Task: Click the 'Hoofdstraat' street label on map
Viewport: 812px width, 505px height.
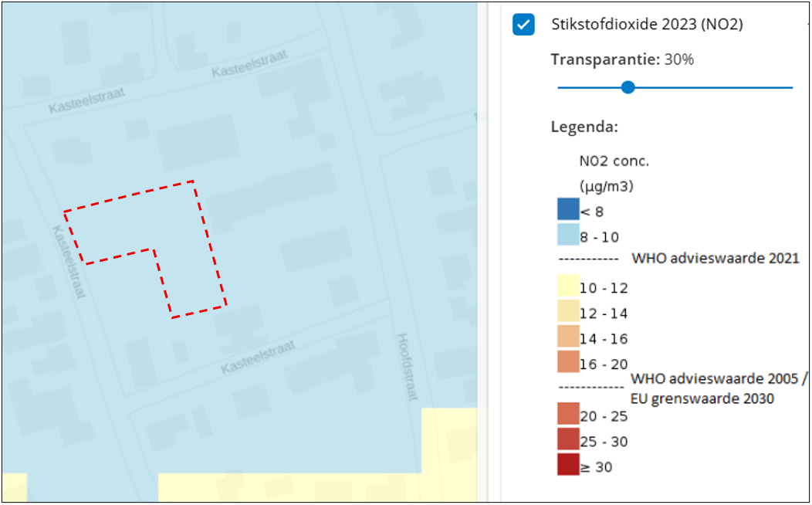Action: click(x=407, y=367)
